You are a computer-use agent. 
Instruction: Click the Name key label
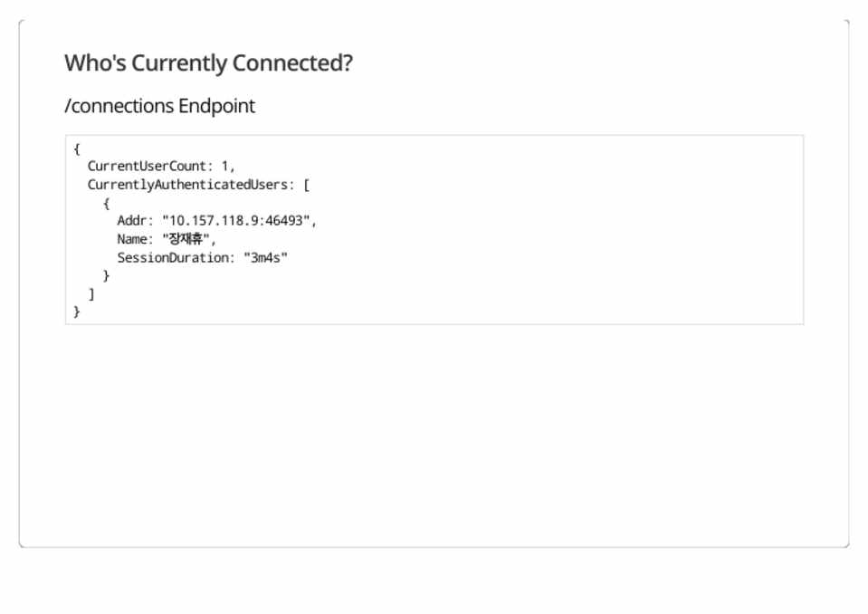pyautogui.click(x=132, y=240)
